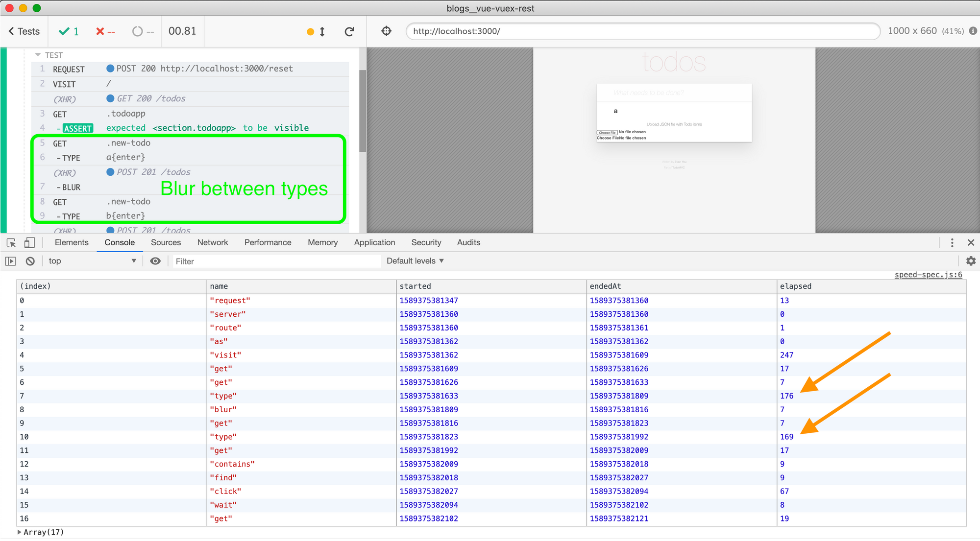Click the console Filter input field
The height and width of the screenshot is (541, 980).
277,261
